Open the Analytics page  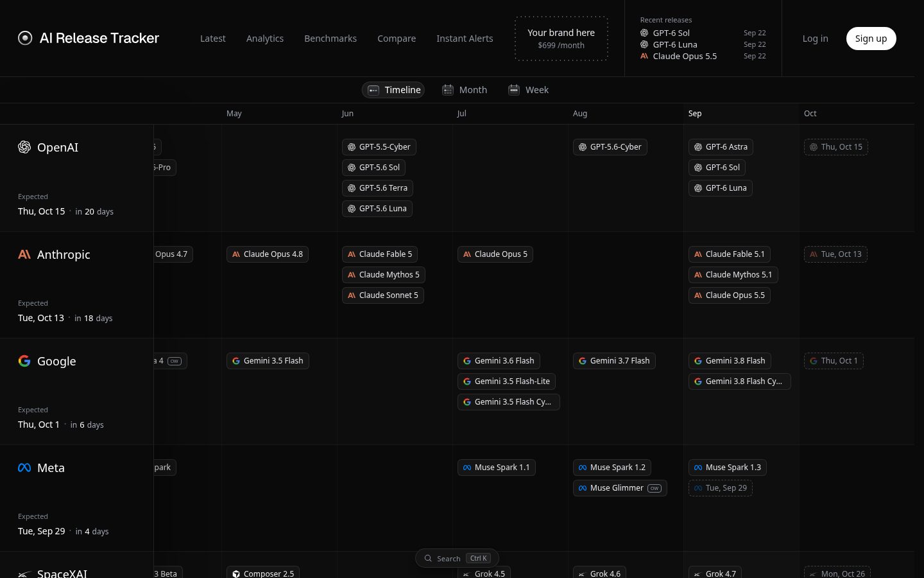[265, 39]
